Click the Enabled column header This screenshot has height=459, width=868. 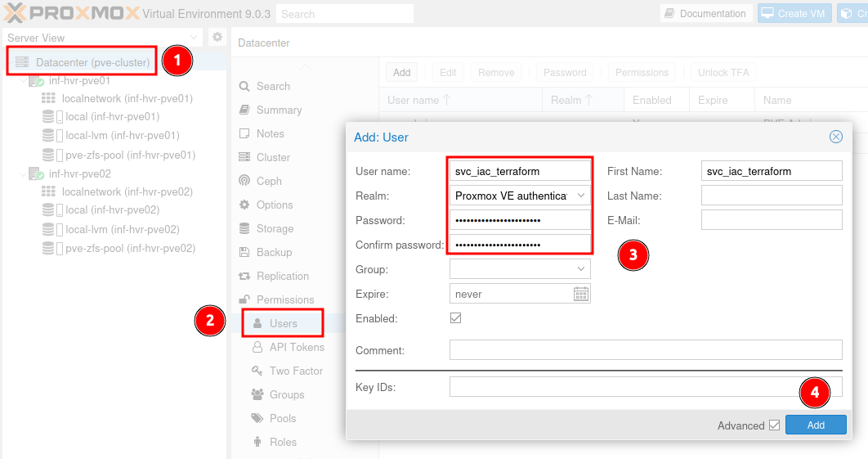(x=656, y=100)
